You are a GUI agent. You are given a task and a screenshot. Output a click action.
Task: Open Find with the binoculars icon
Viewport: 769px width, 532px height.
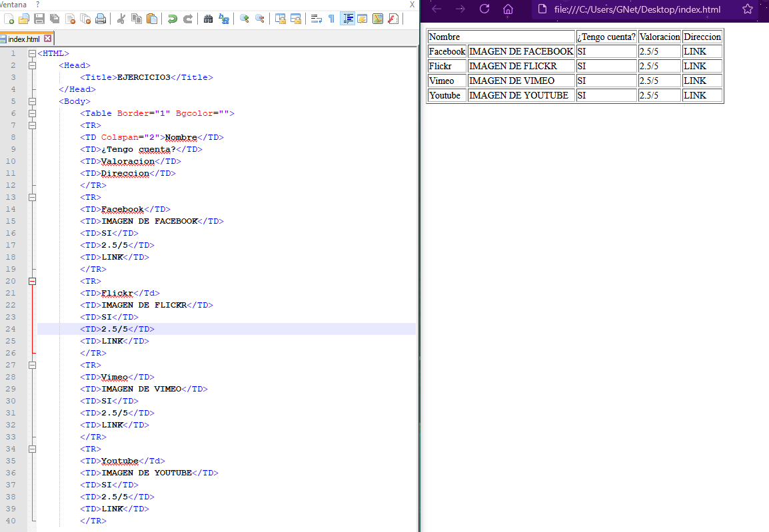pyautogui.click(x=208, y=19)
